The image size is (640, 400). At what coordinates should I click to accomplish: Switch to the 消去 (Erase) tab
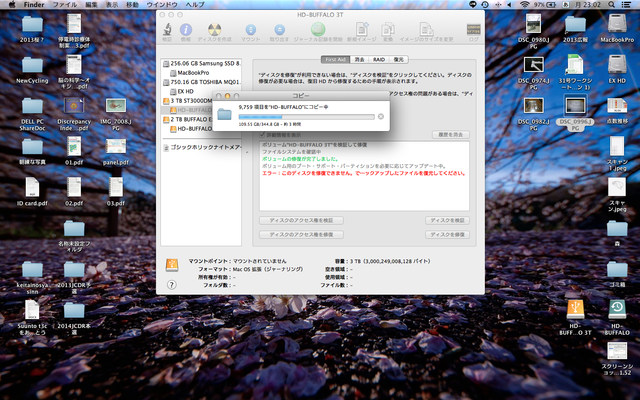pyautogui.click(x=360, y=60)
